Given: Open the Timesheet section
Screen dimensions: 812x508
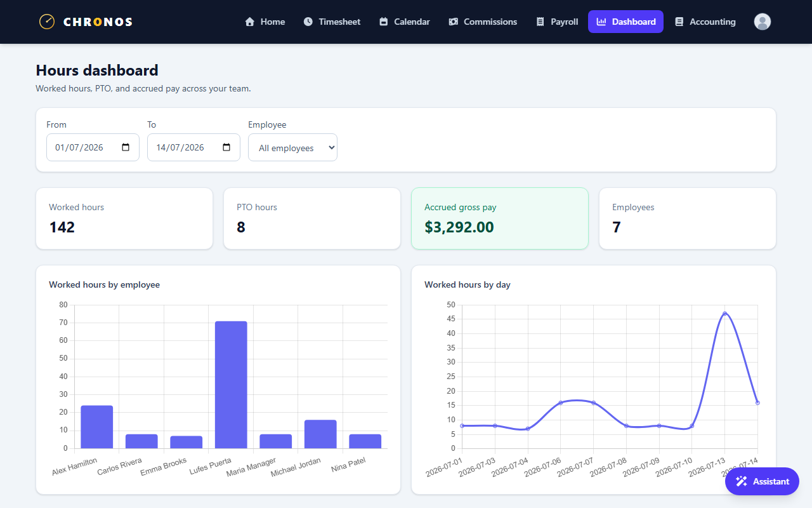Looking at the screenshot, I should [332, 22].
